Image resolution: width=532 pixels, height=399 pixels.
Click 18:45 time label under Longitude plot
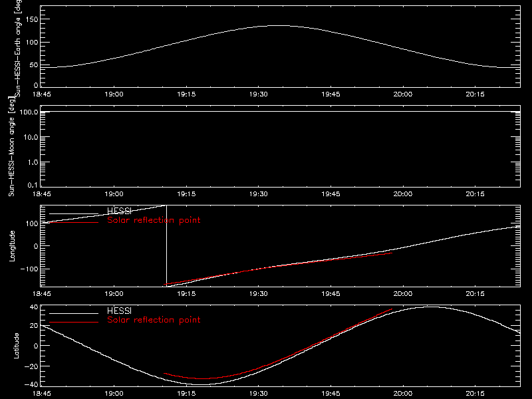coord(42,293)
